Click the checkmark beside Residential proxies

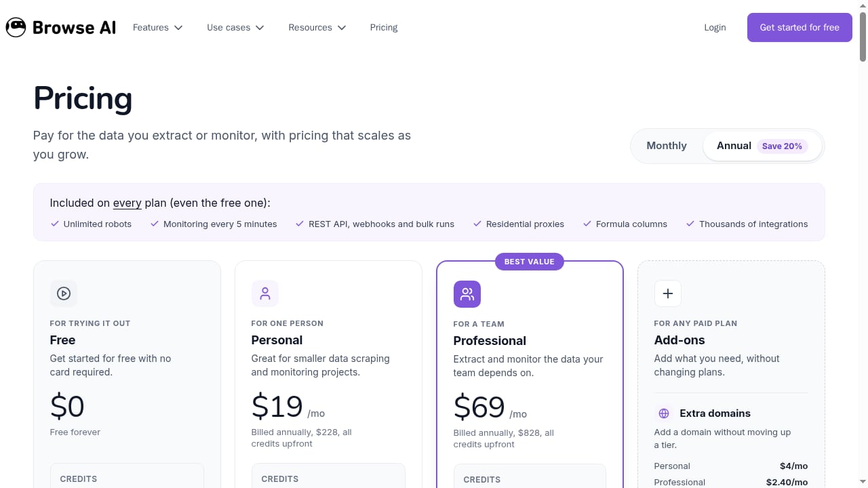coord(477,224)
